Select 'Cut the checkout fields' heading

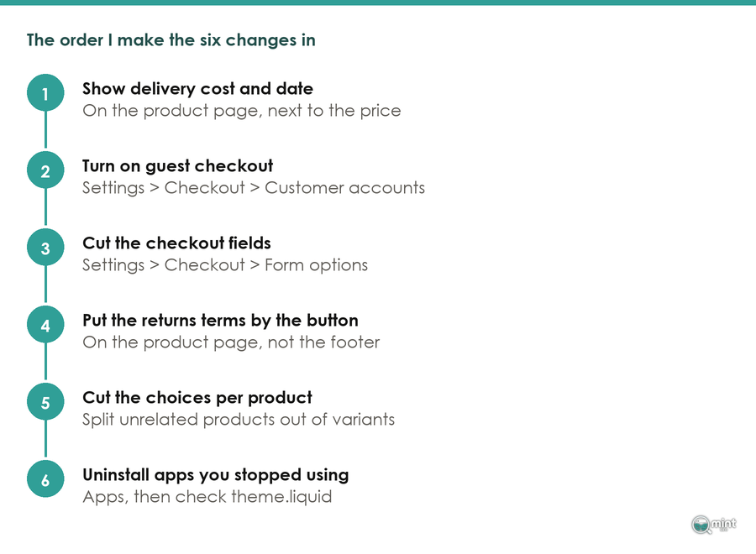coord(176,243)
